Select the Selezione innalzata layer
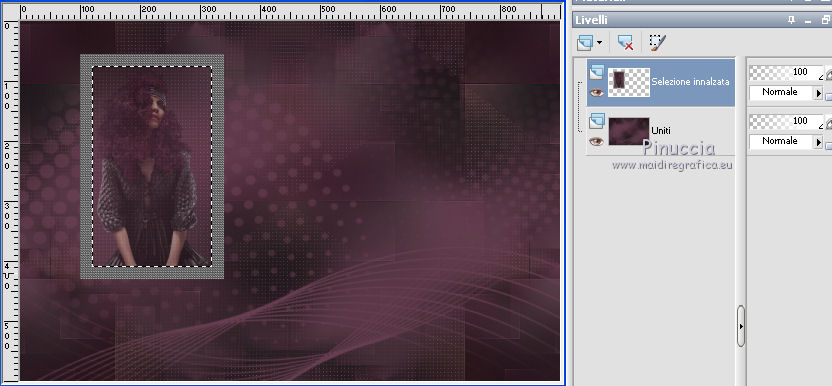832x386 pixels. click(x=660, y=82)
